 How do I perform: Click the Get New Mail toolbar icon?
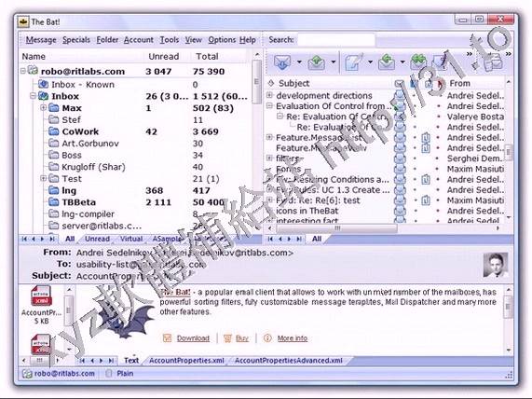pyautogui.click(x=282, y=62)
